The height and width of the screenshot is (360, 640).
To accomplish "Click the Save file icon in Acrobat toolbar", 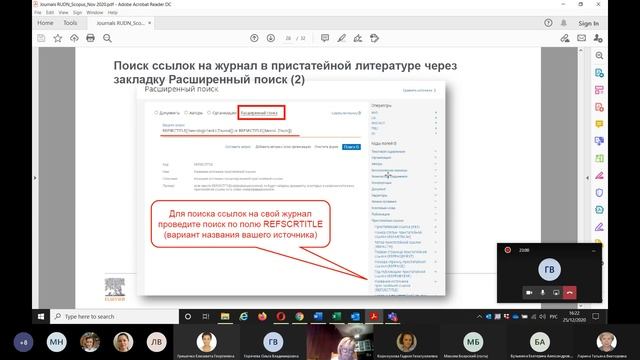I will (x=41, y=38).
